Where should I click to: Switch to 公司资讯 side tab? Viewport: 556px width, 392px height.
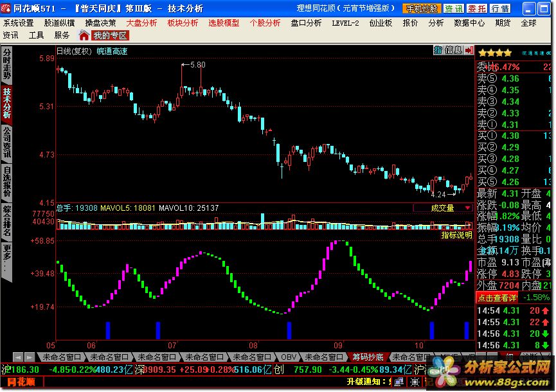coord(7,143)
